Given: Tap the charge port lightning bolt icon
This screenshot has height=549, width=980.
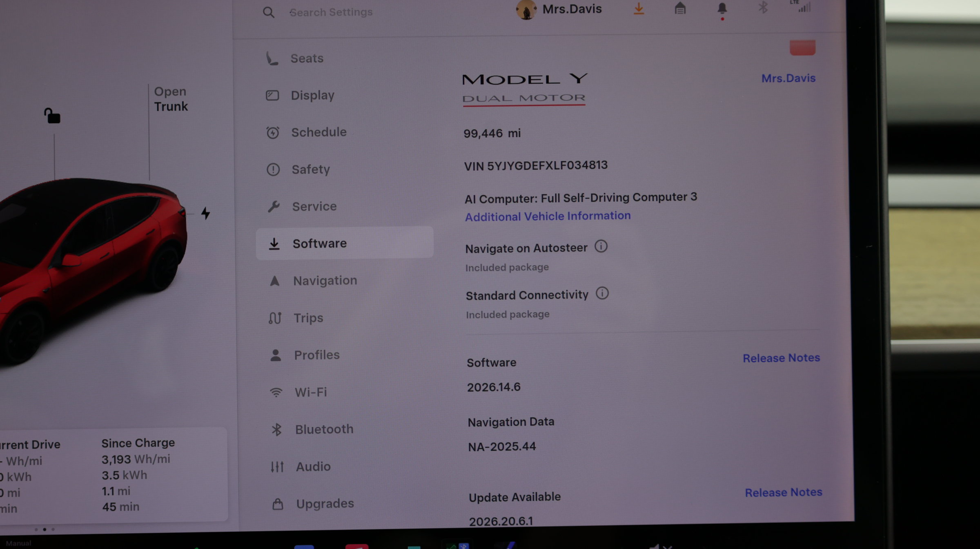Looking at the screenshot, I should (205, 213).
